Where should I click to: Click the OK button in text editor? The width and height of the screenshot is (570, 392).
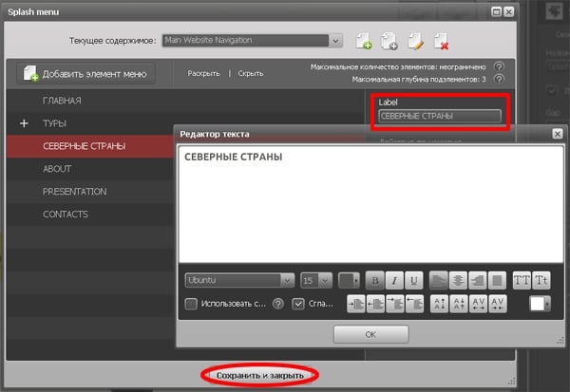[x=370, y=334]
